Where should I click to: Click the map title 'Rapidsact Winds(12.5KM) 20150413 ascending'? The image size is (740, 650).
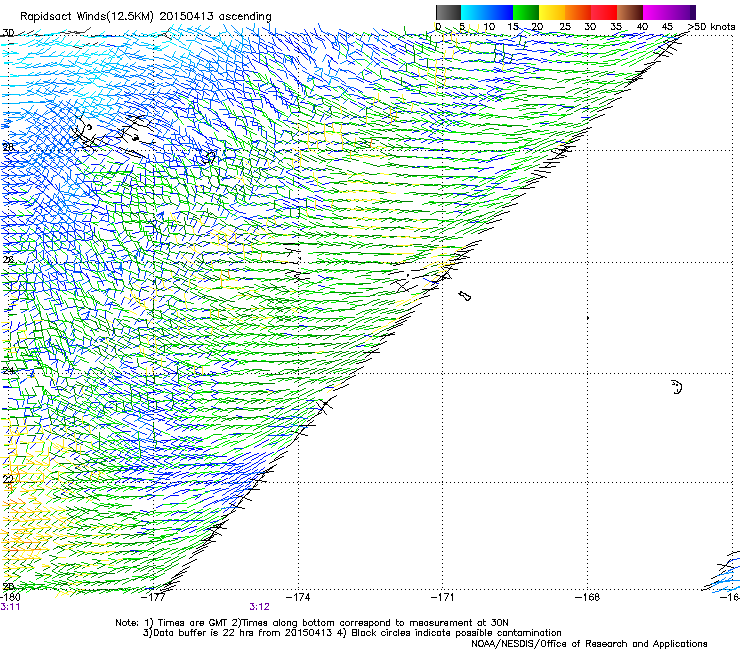coord(146,17)
